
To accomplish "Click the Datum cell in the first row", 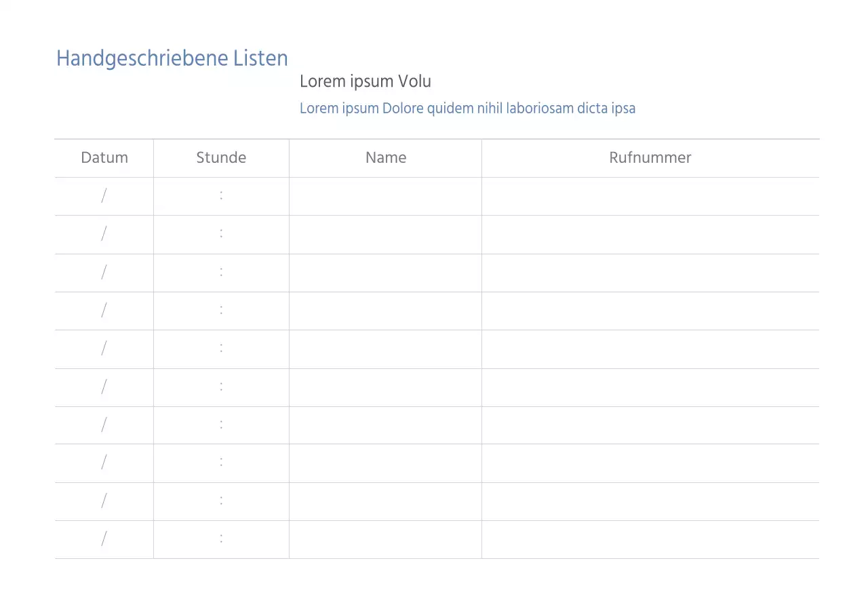I will pyautogui.click(x=104, y=196).
